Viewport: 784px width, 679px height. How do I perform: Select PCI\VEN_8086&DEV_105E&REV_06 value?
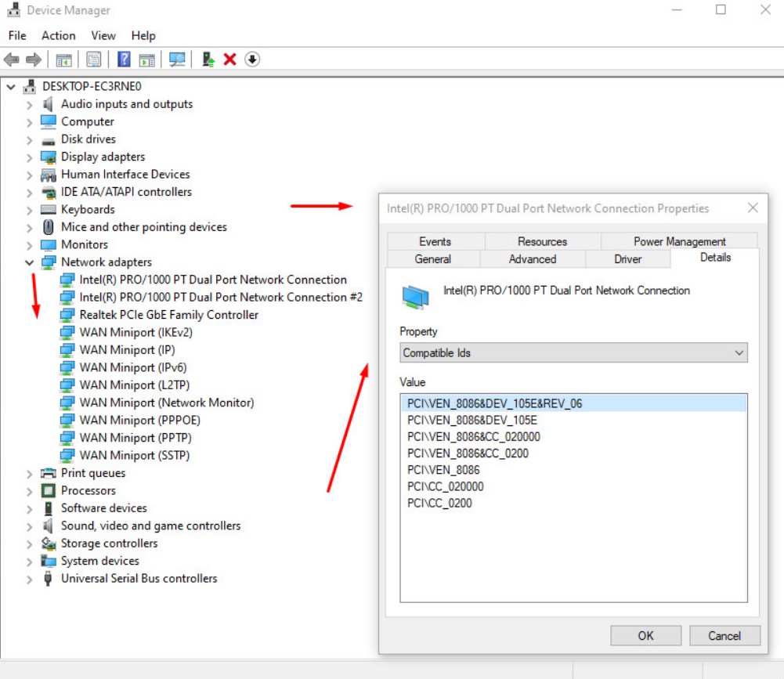point(573,403)
